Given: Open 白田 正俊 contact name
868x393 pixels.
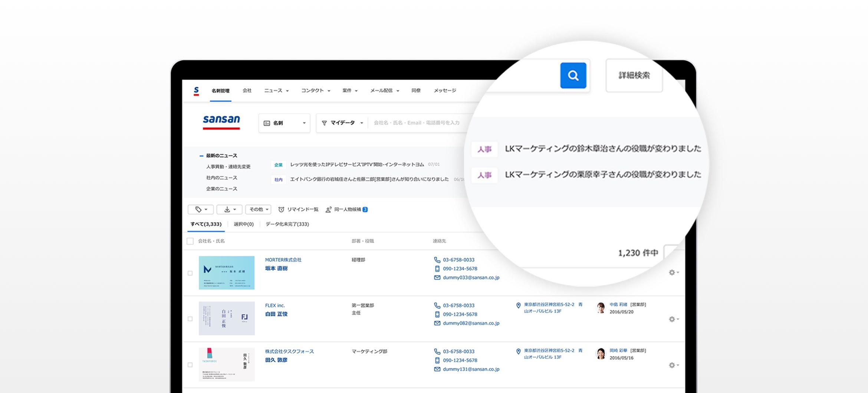Looking at the screenshot, I should [x=276, y=314].
